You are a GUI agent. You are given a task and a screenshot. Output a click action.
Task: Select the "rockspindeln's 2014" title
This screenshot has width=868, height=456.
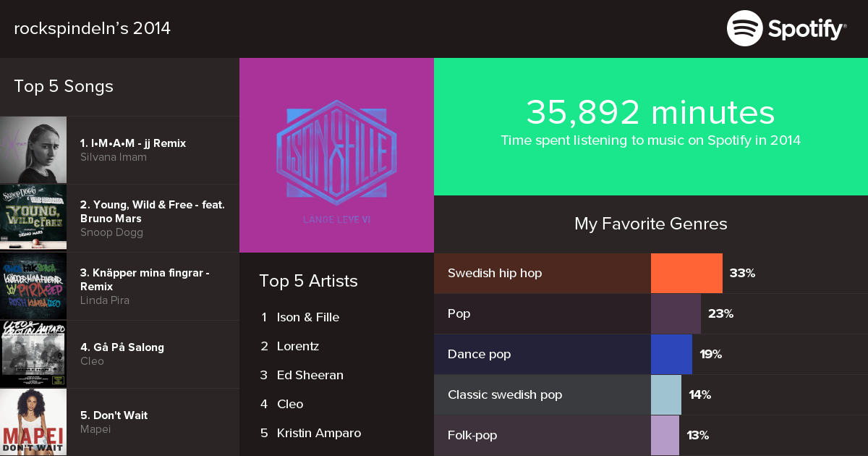tap(93, 28)
